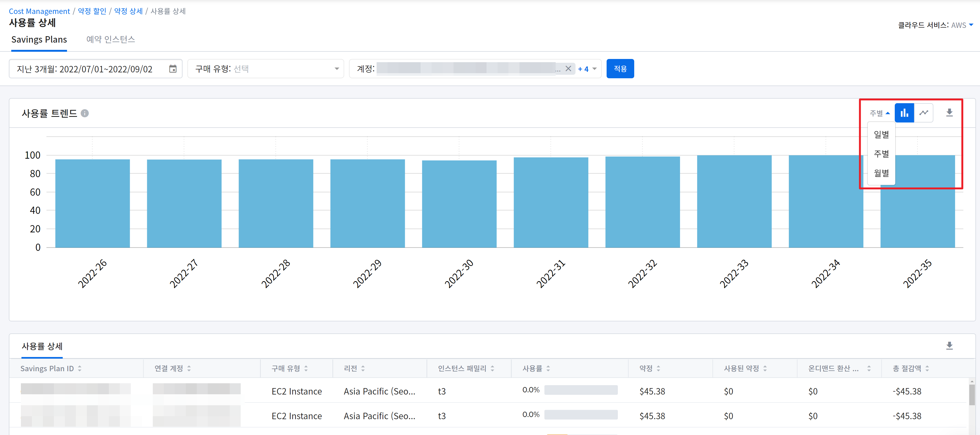Select 일별 from the interval dropdown
This screenshot has height=435, width=980.
pos(881,135)
